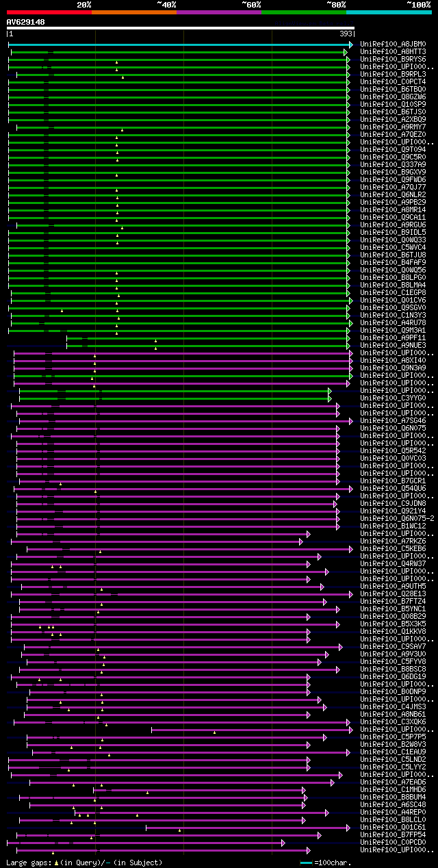
Task: Click the white query sequence ruler bar
Action: point(181,28)
